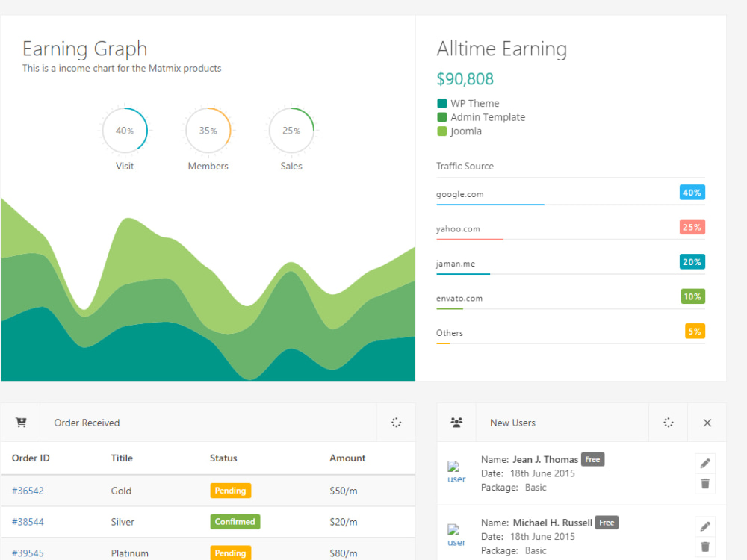Open order #38544
The image size is (747, 560).
click(28, 522)
